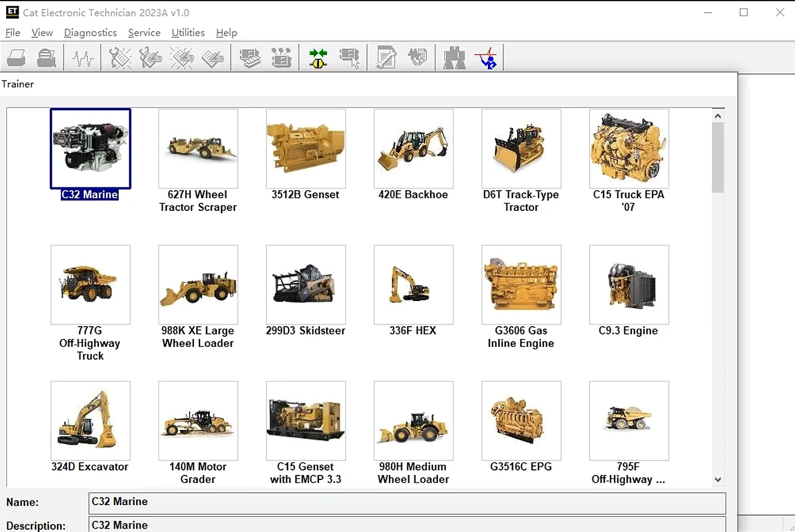Select the C32 Marine engine thumbnail
Viewport: 795px width, 532px height.
click(x=91, y=148)
